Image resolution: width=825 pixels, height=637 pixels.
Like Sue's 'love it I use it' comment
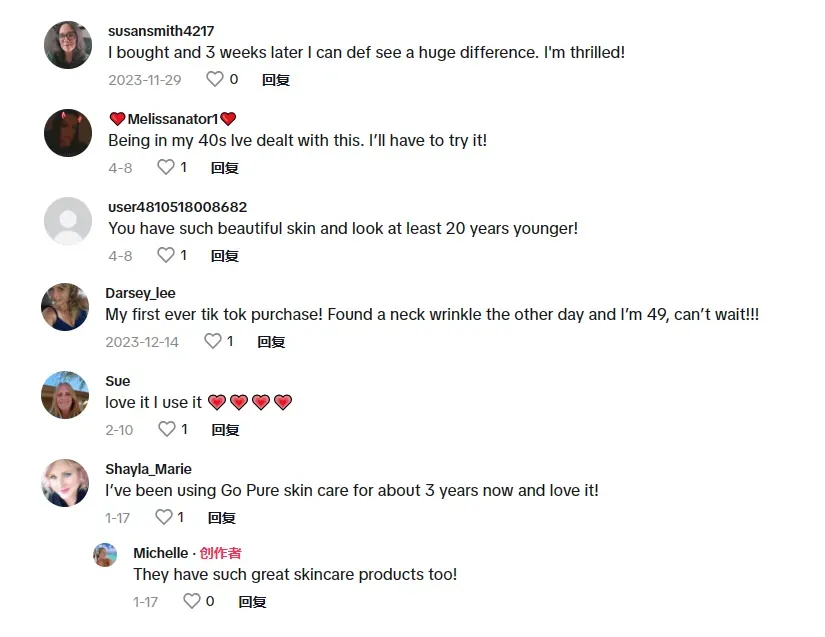pos(166,429)
